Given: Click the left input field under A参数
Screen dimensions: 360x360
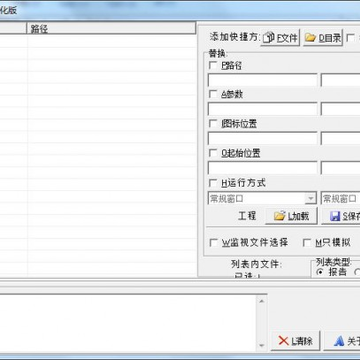Looking at the screenshot, I should tap(262, 109).
